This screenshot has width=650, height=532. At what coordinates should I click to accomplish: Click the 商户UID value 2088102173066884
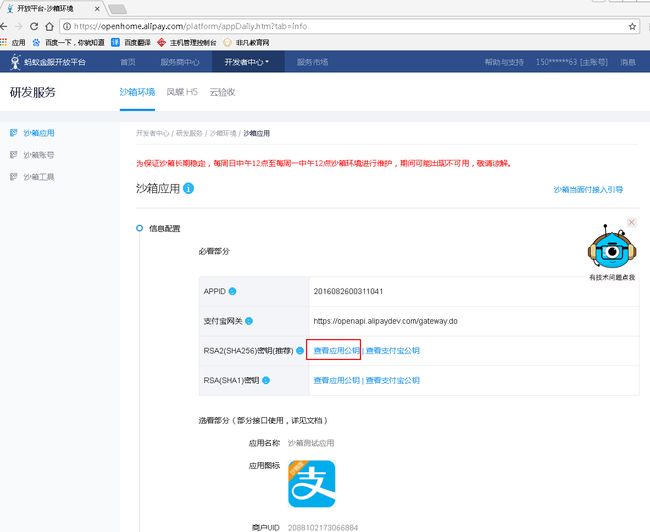pos(323,527)
